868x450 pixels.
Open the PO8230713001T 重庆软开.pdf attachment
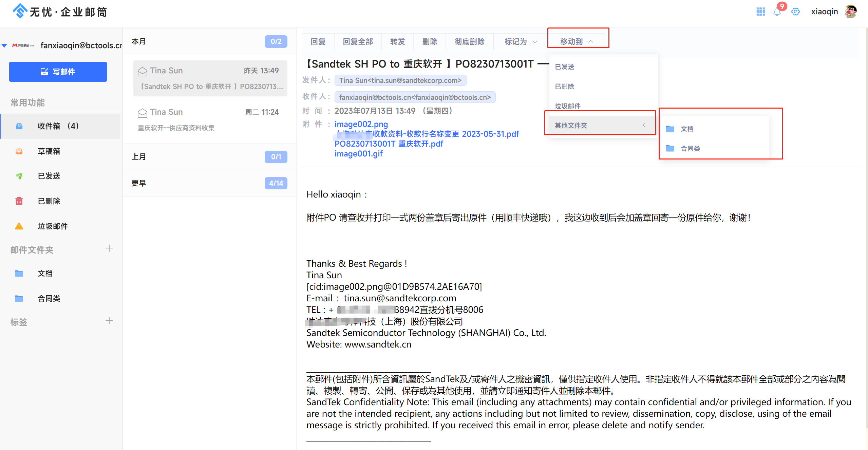pyautogui.click(x=389, y=144)
